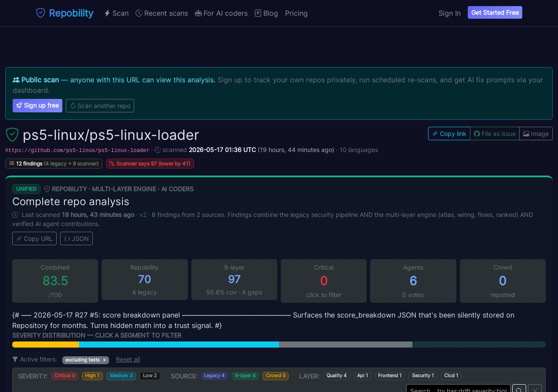
Task: Toggle the High 1 severity chip
Action: coord(92,376)
